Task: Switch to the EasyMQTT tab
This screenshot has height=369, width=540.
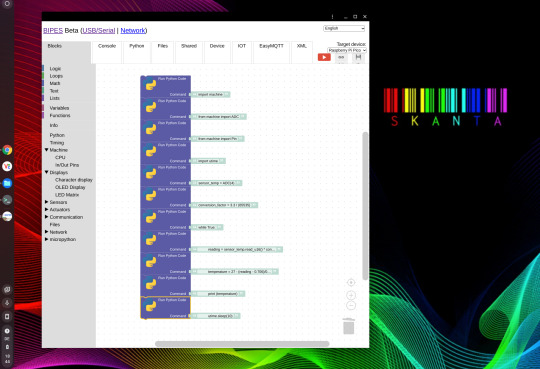Action: (x=271, y=46)
